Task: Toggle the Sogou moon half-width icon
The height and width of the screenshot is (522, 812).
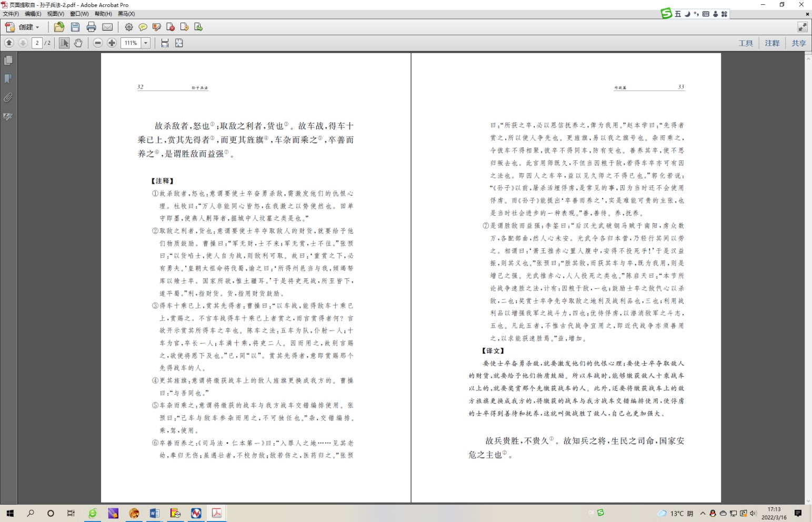Action: point(687,14)
